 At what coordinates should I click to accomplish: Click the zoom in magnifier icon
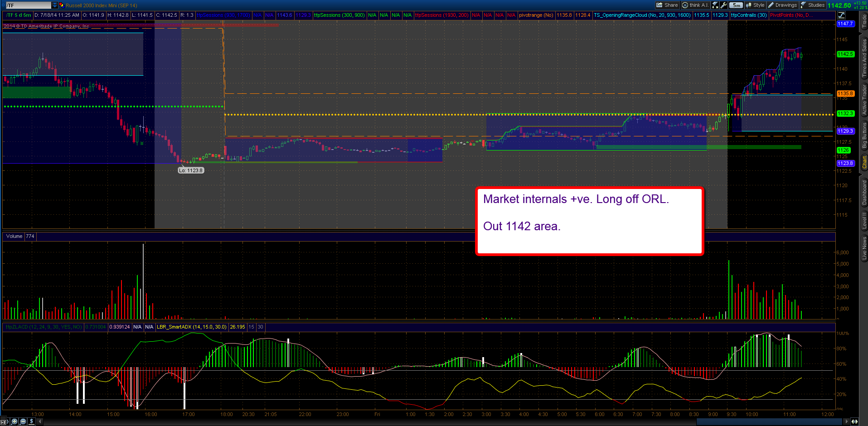tap(15, 421)
